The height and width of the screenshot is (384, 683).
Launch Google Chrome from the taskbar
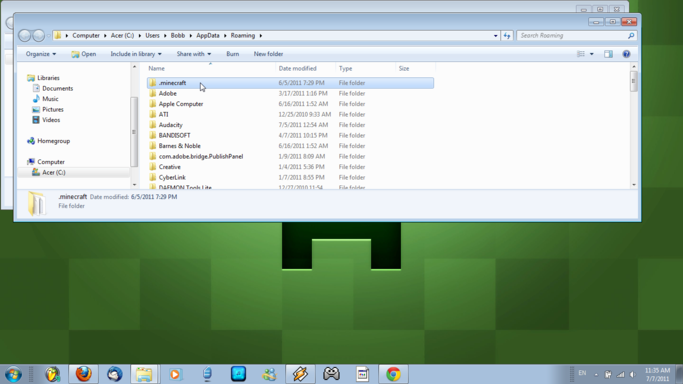pos(393,374)
